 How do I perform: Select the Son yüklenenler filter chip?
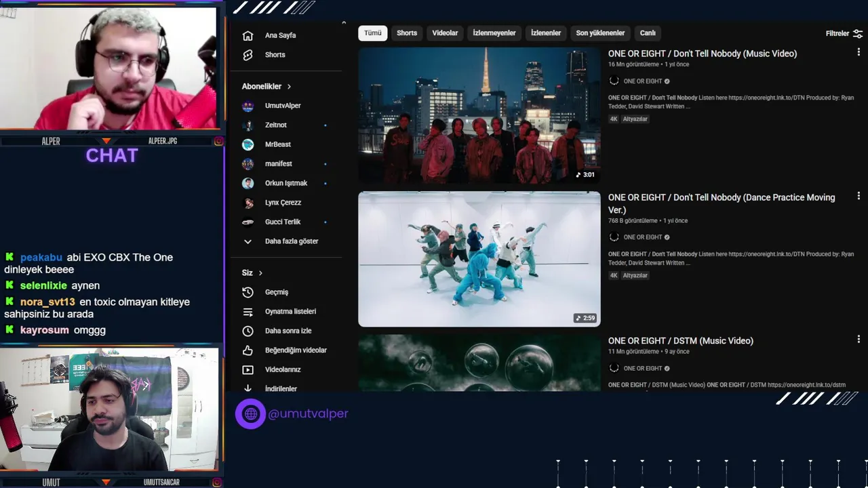click(600, 33)
